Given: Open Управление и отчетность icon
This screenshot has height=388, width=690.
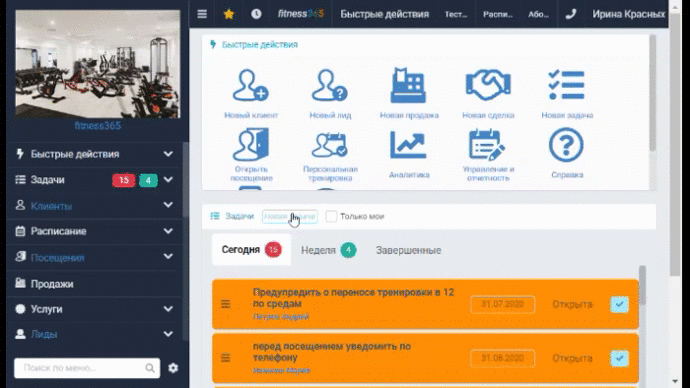Looking at the screenshot, I should pos(488,155).
